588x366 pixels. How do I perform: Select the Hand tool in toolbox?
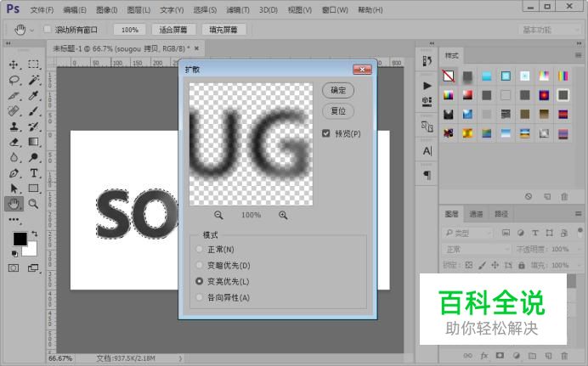(14, 204)
